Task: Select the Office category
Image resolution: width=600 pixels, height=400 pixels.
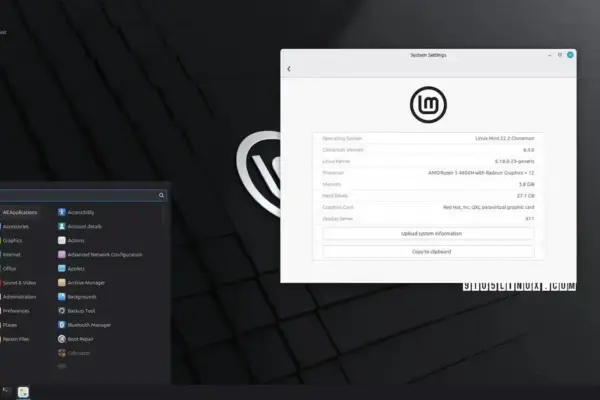Action: click(x=10, y=269)
